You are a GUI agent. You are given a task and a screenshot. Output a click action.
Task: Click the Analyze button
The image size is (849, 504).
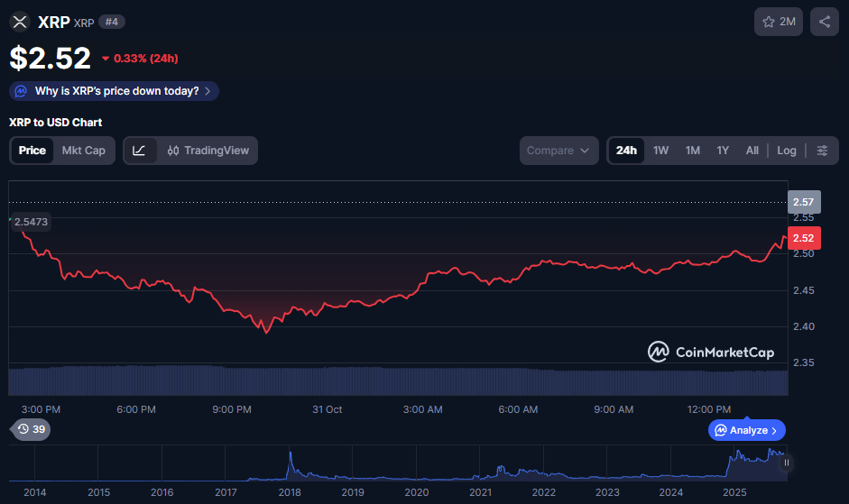(x=747, y=430)
